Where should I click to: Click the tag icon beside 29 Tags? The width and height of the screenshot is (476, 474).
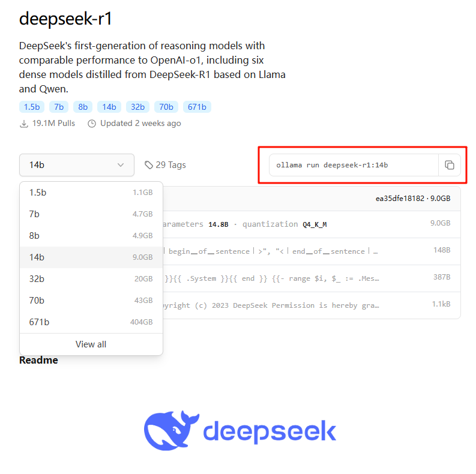pyautogui.click(x=149, y=165)
